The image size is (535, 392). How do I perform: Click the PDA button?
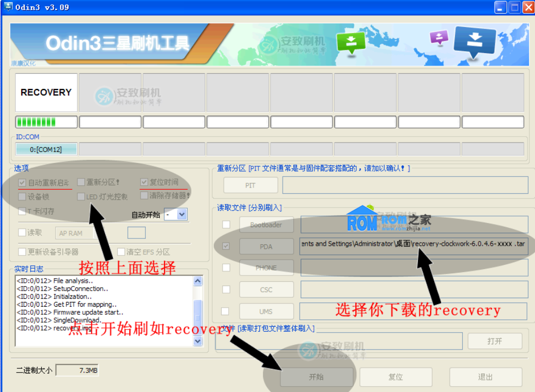click(x=266, y=246)
